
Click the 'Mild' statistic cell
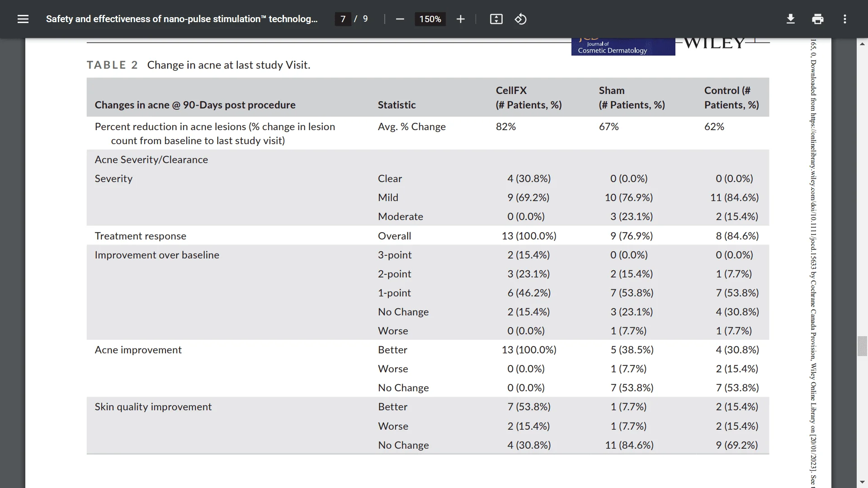[x=388, y=197]
